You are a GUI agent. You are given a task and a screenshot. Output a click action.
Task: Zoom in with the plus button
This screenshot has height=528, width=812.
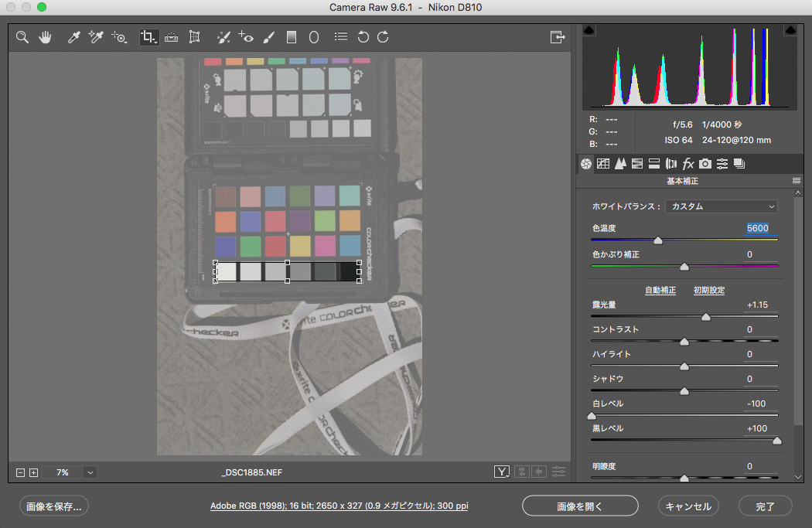click(34, 472)
